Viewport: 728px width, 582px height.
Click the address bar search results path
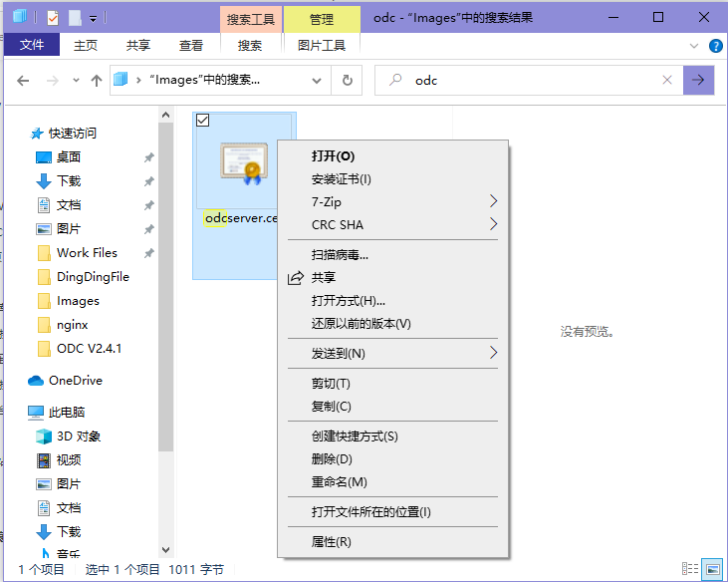point(204,80)
